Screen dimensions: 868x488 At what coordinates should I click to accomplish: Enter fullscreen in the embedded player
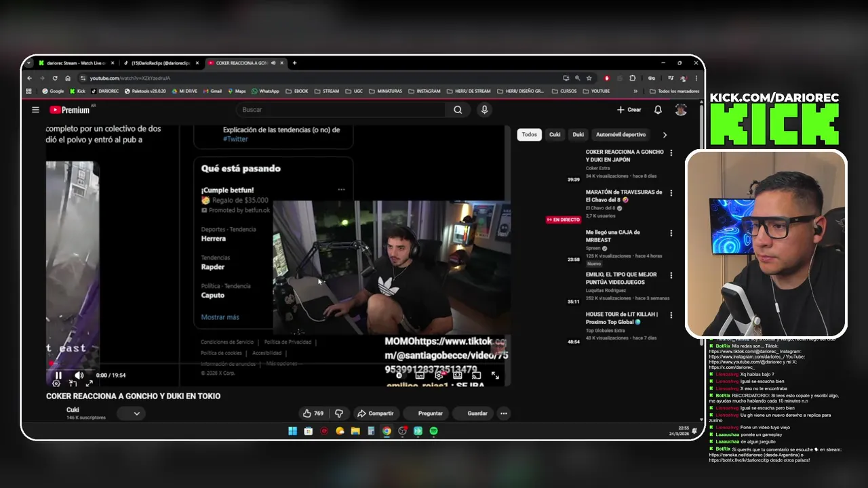pyautogui.click(x=495, y=375)
